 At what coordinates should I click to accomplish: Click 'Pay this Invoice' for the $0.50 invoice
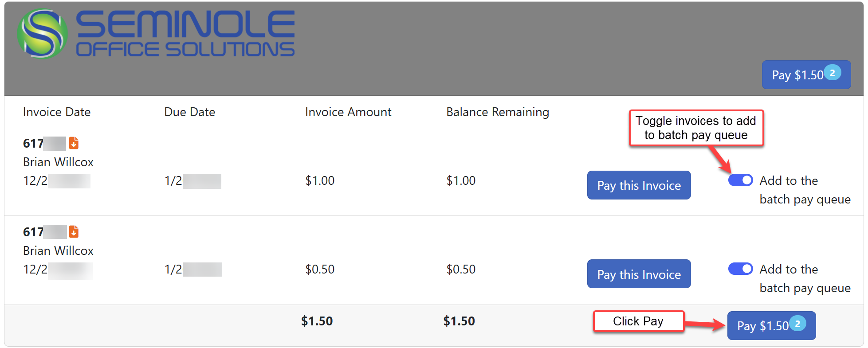(x=639, y=274)
